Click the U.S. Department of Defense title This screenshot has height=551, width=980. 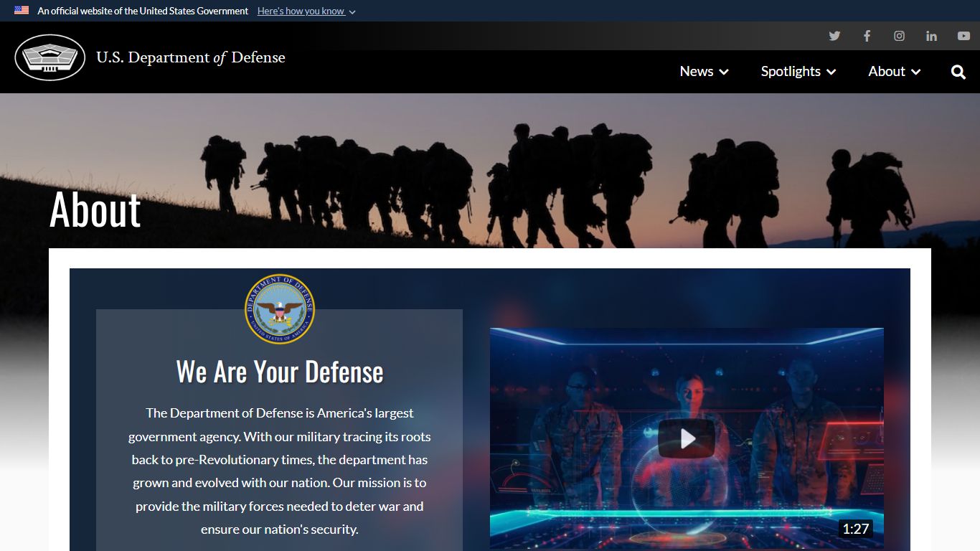tap(191, 57)
